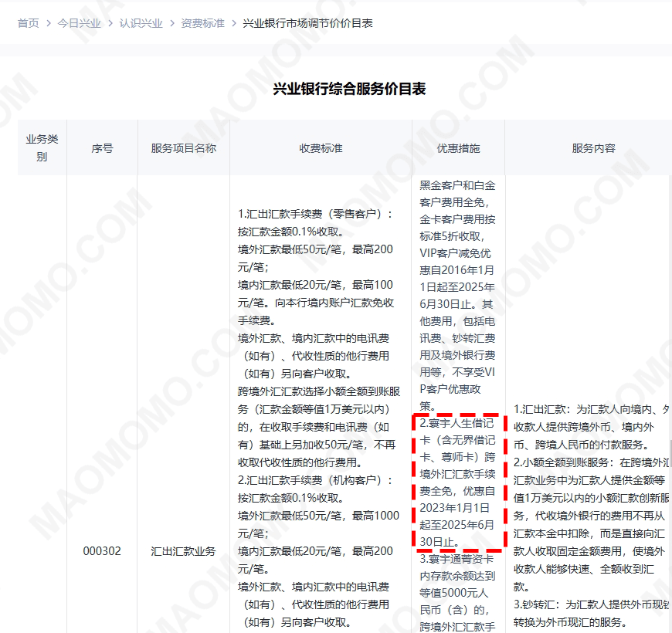
Task: Select the 兴业银行市场调节价价目表 breadcrumb item
Action: point(307,23)
